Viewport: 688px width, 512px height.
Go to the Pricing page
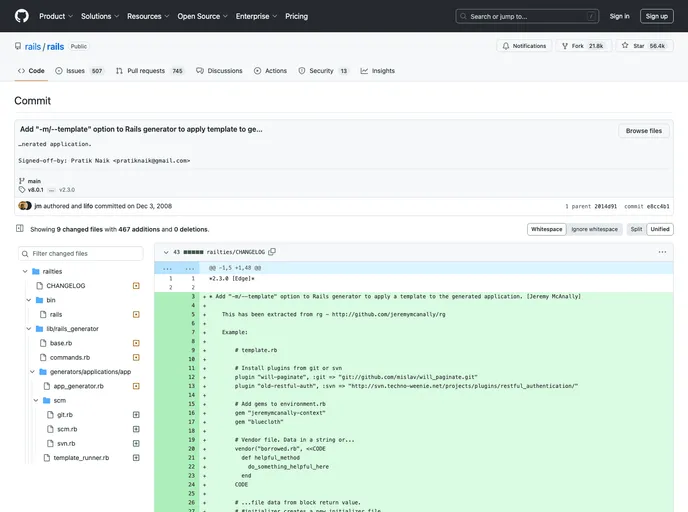pos(297,16)
